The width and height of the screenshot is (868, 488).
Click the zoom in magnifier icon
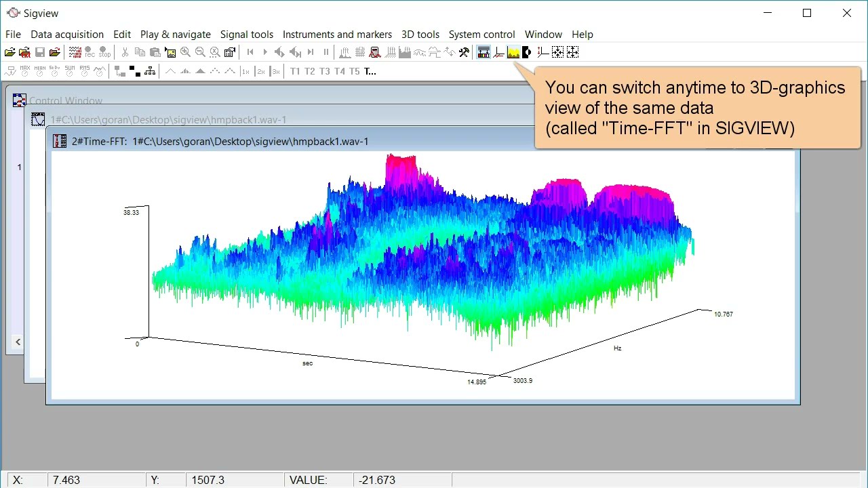185,52
